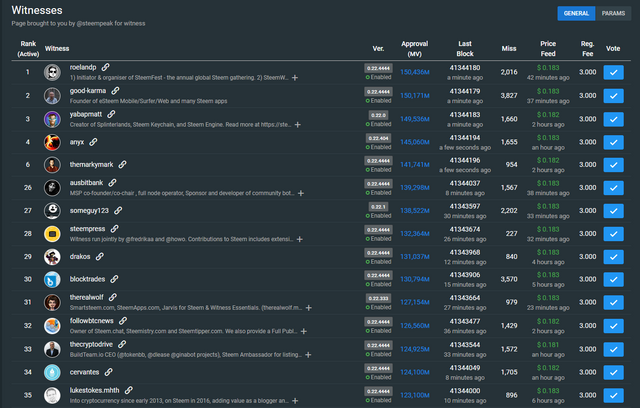
Task: Open drakos witness name link
Action: click(80, 256)
